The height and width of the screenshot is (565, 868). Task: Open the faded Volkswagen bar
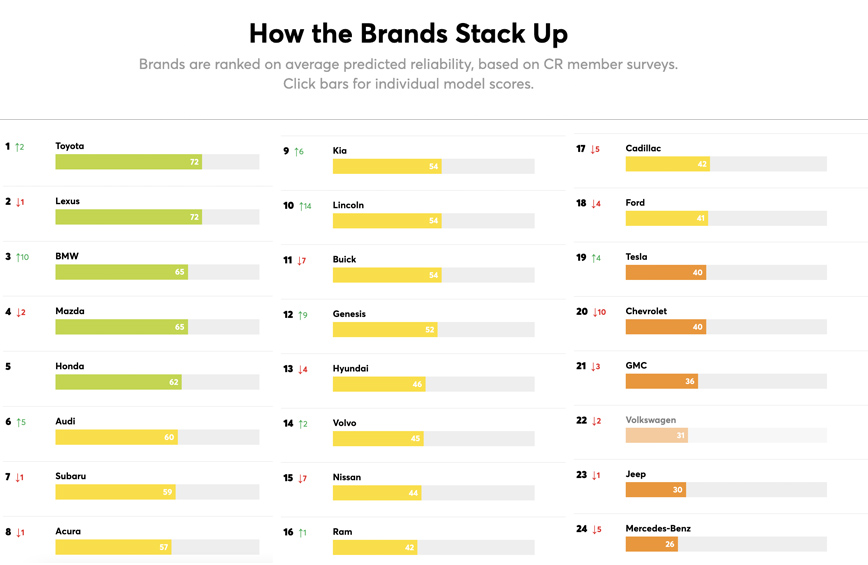(x=656, y=435)
